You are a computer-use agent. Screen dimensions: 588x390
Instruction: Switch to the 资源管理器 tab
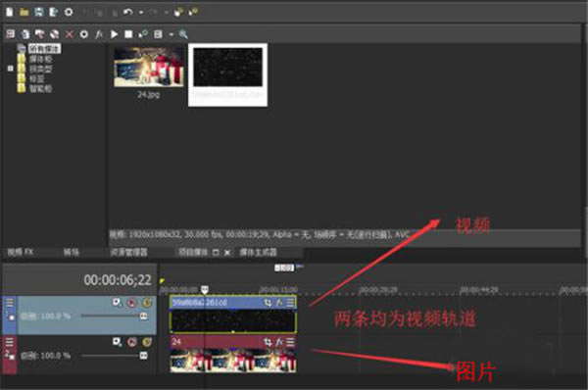click(x=128, y=252)
